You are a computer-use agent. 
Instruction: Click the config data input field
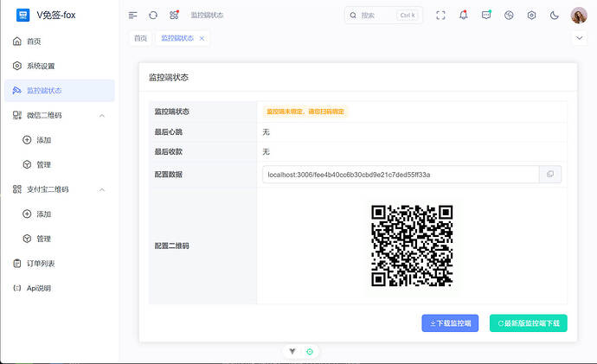tap(401, 174)
